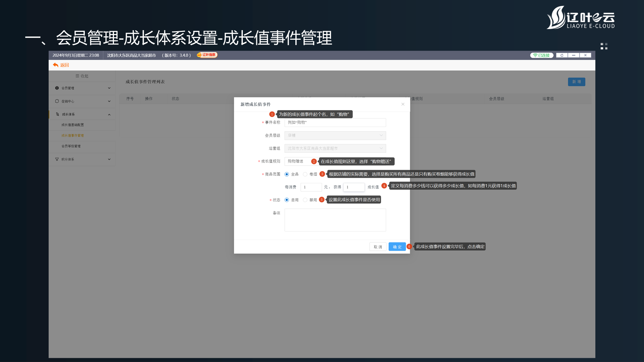Click the refresh icon in title bar
This screenshot has width=644, height=362.
(x=562, y=55)
